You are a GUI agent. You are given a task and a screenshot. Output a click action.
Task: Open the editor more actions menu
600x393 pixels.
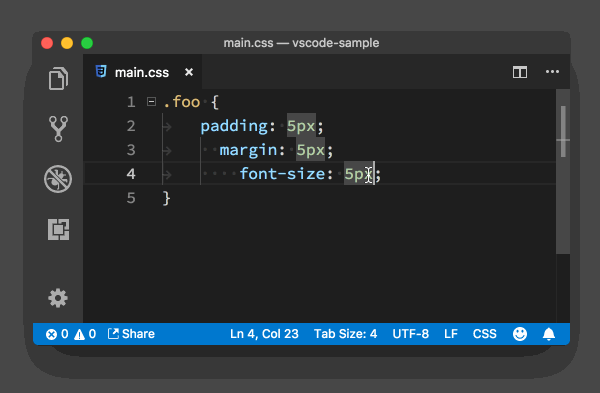552,72
